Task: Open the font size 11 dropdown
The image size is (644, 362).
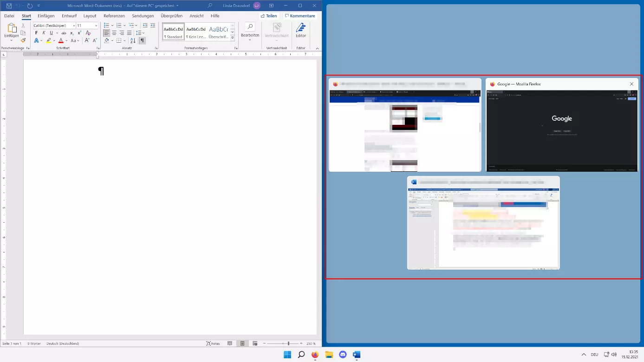Action: [x=96, y=26]
